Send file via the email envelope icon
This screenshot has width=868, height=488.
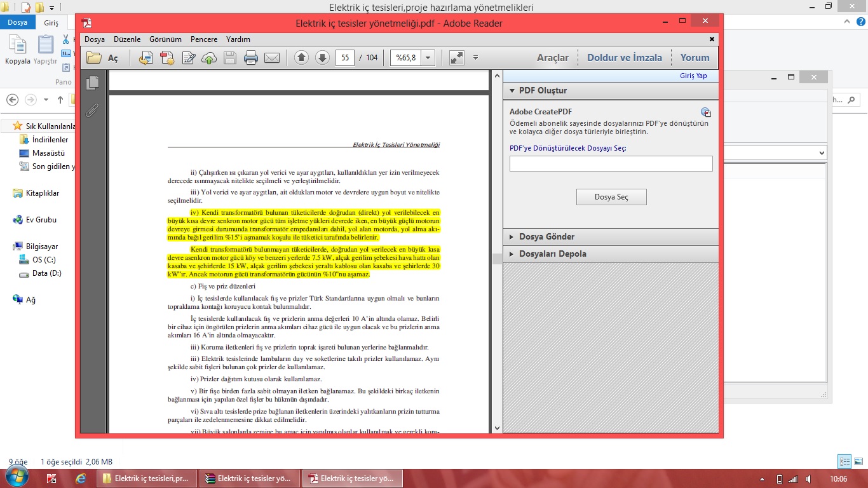272,58
